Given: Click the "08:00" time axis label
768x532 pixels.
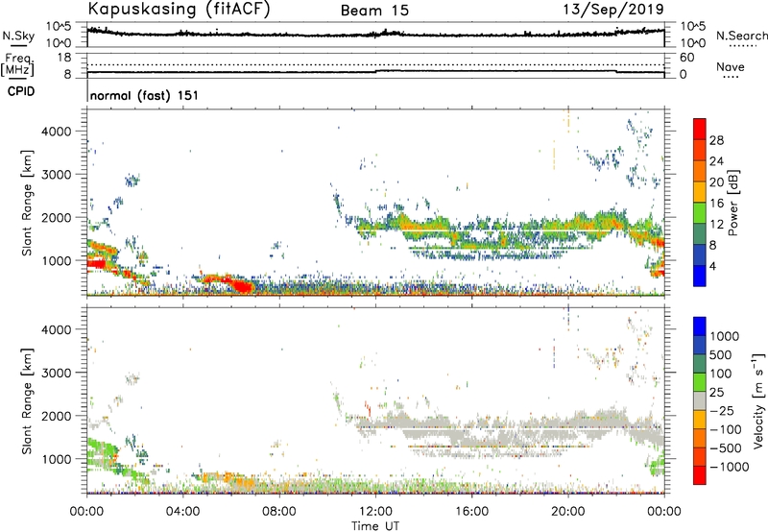Looking at the screenshot, I should click(x=279, y=512).
